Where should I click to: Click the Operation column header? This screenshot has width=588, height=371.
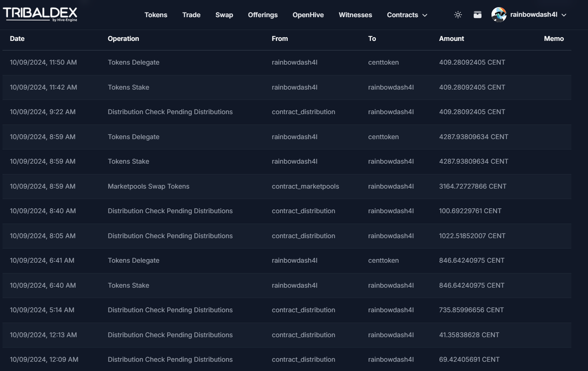123,39
